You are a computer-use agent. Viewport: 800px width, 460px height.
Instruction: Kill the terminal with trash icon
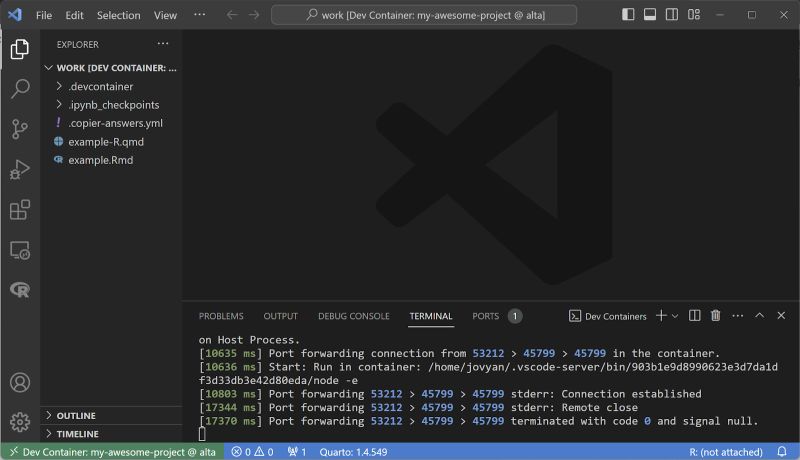tap(716, 316)
